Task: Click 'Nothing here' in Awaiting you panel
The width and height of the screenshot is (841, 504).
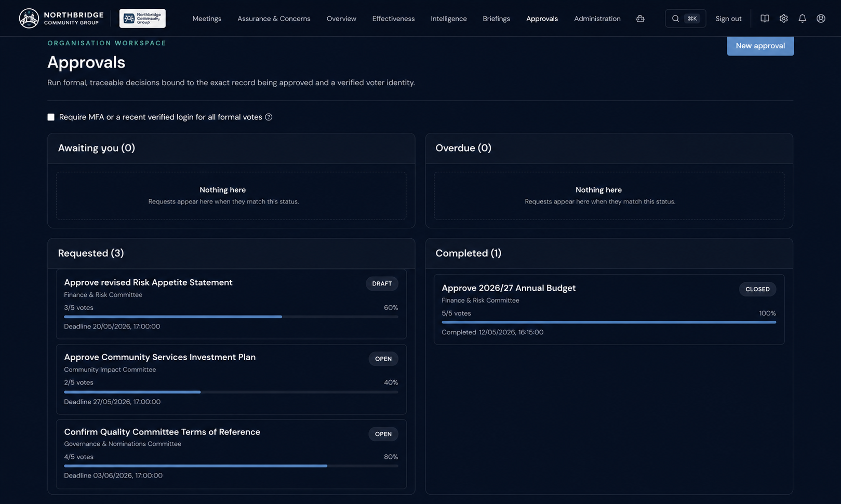Action: click(x=223, y=190)
